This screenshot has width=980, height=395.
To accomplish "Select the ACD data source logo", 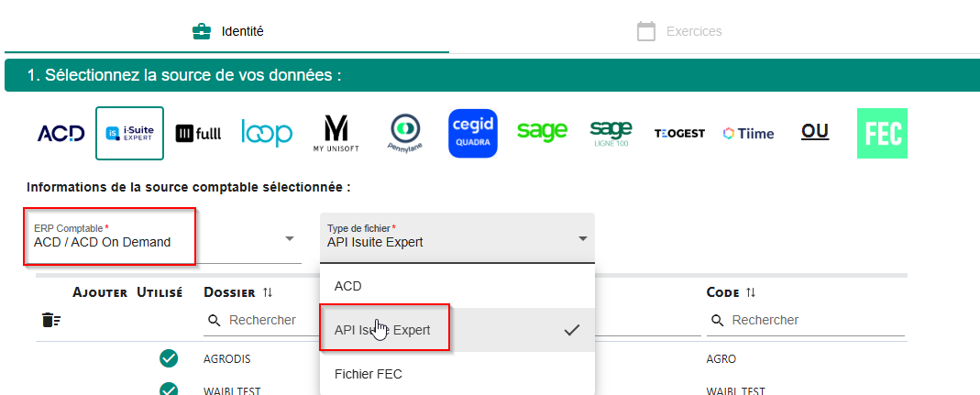I will tap(61, 133).
